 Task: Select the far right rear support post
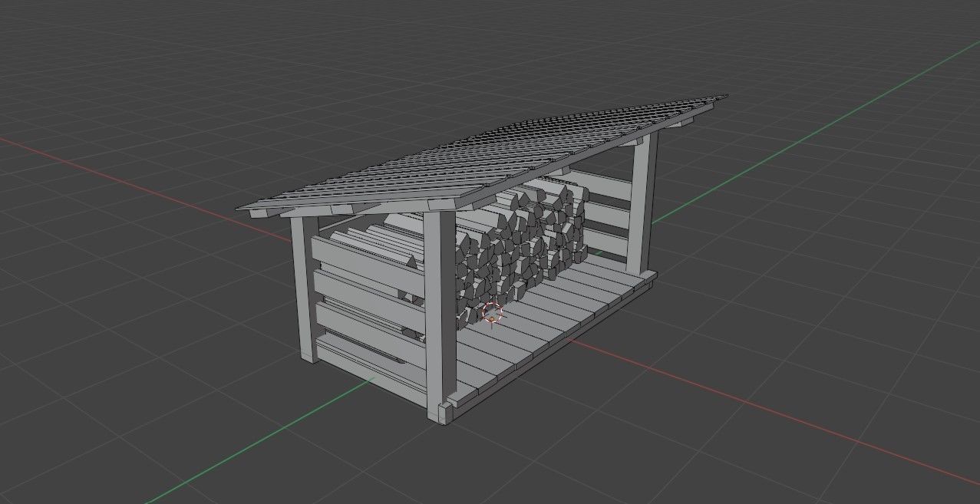point(642,203)
